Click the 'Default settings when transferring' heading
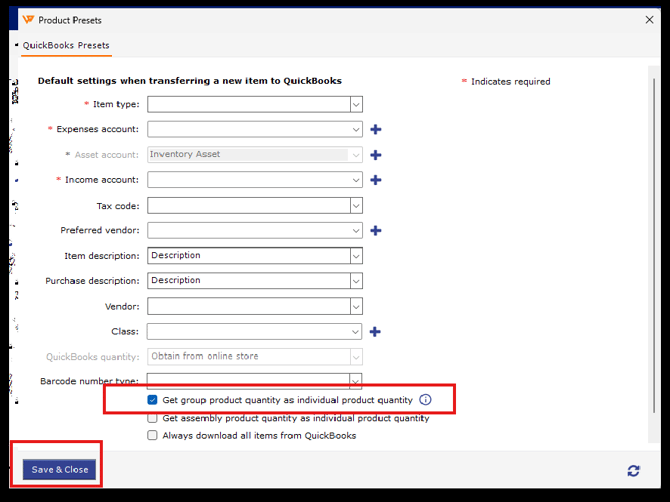The image size is (670, 502). click(x=190, y=81)
